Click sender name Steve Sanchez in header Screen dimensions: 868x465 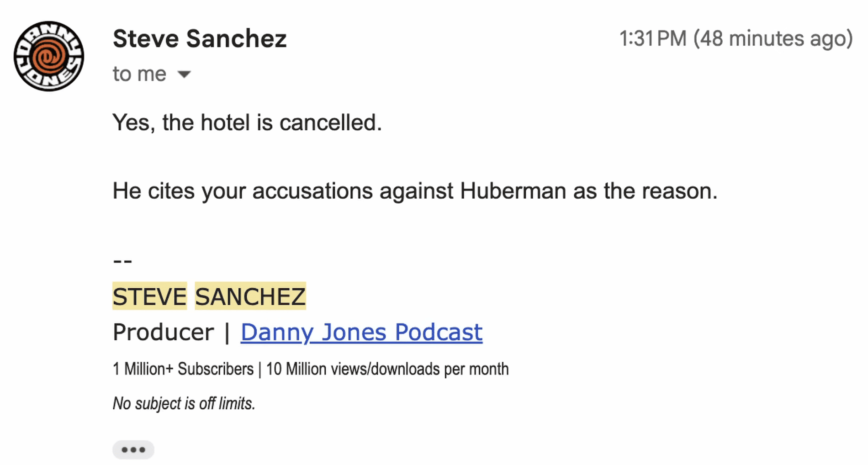coord(200,39)
